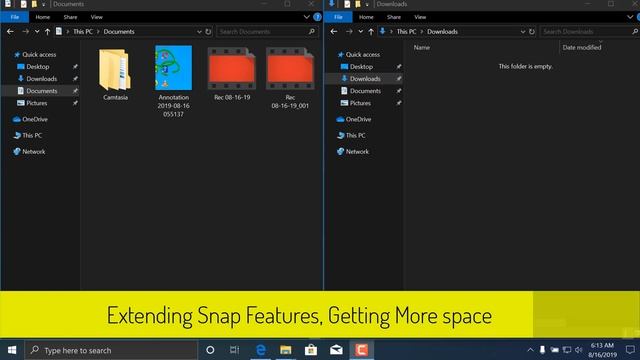Open Share tab in Downloads window
This screenshot has height=360, width=640.
pyautogui.click(x=394, y=17)
